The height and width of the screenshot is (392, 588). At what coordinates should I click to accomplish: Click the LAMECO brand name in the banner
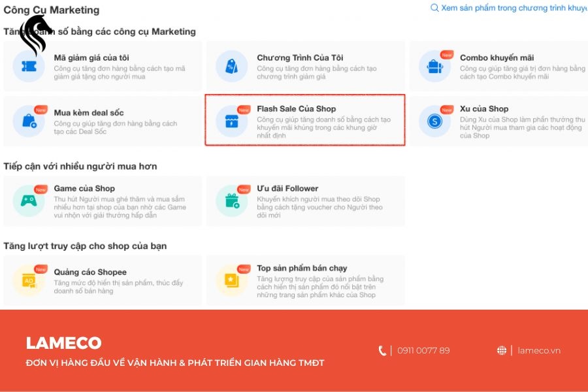tap(64, 343)
